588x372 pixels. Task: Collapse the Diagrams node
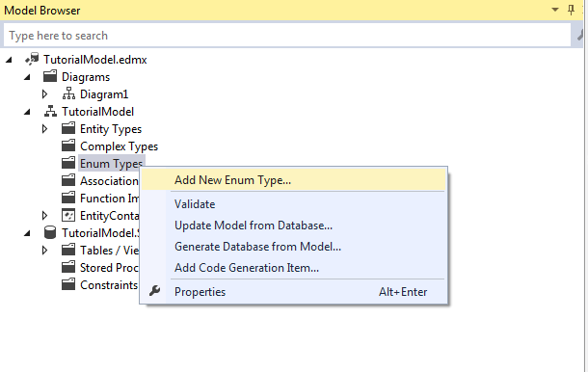(x=27, y=77)
